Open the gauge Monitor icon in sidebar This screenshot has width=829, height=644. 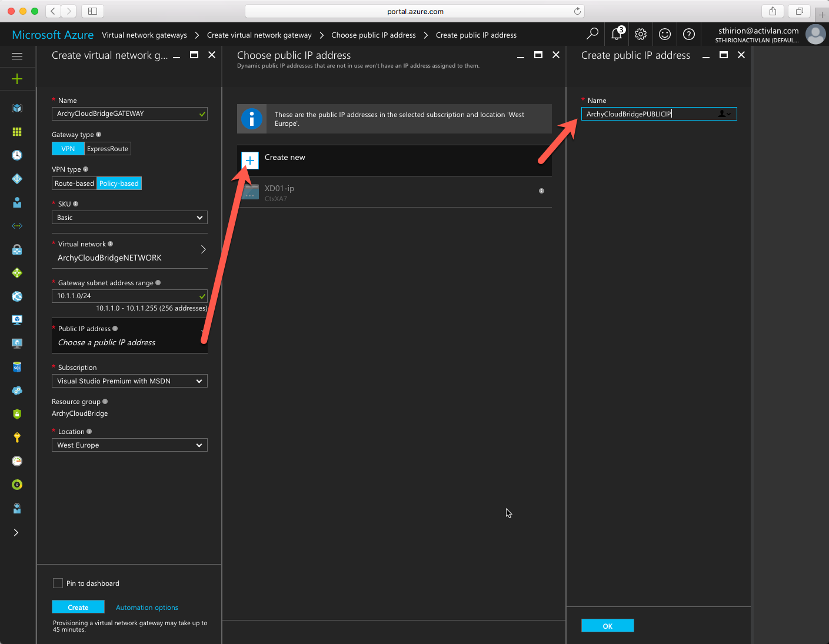pos(17,461)
